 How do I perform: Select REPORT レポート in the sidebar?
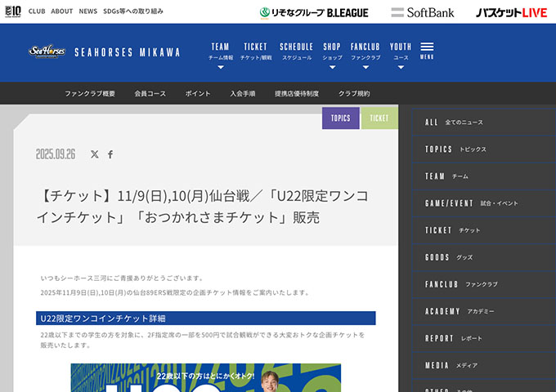pos(484,338)
